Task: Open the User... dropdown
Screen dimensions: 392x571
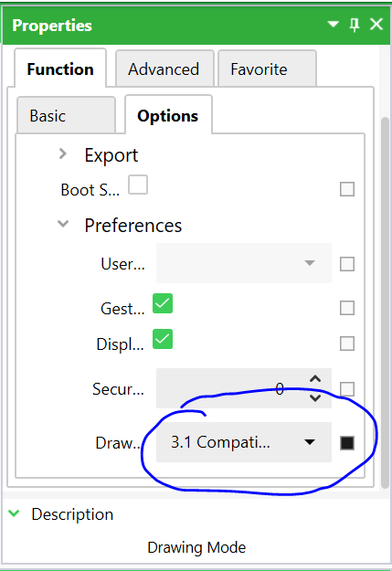Action: click(x=244, y=263)
